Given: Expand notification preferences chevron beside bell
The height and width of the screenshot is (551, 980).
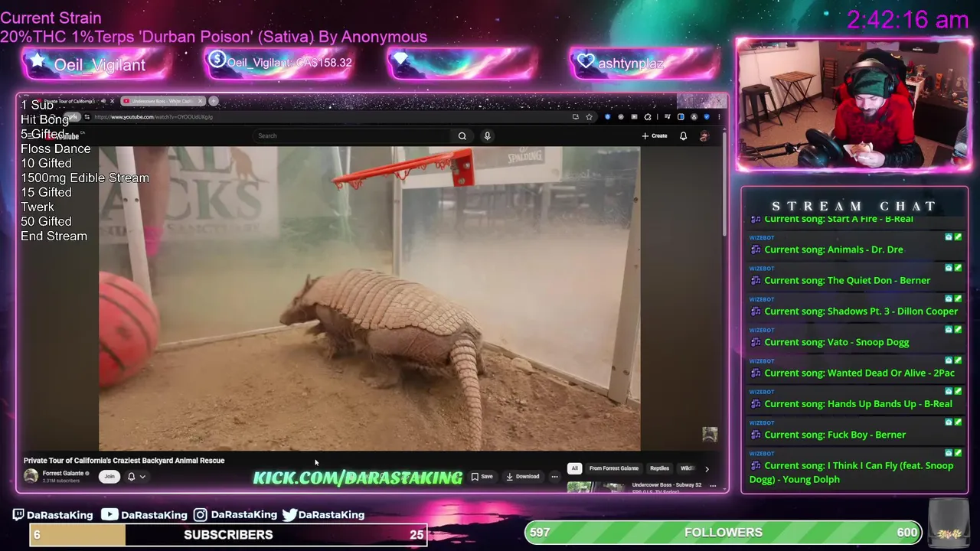Looking at the screenshot, I should [142, 477].
